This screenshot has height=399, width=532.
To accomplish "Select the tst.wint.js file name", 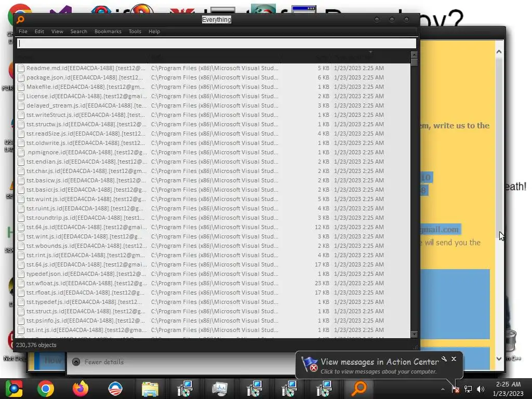I will point(85,236).
